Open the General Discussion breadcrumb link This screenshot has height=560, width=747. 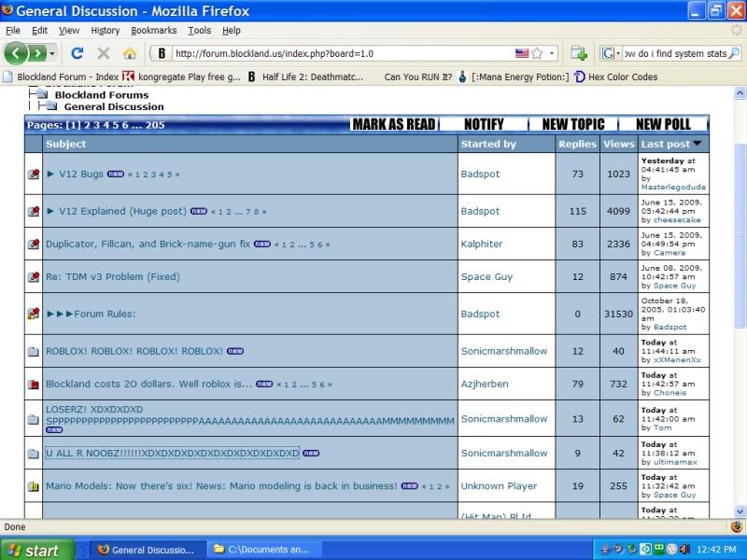pos(114,106)
